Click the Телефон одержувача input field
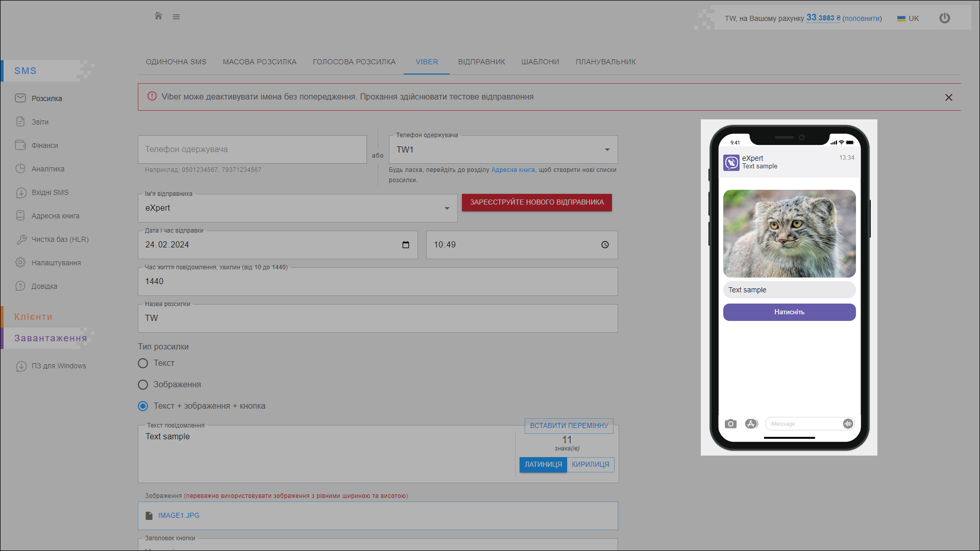 click(x=252, y=149)
